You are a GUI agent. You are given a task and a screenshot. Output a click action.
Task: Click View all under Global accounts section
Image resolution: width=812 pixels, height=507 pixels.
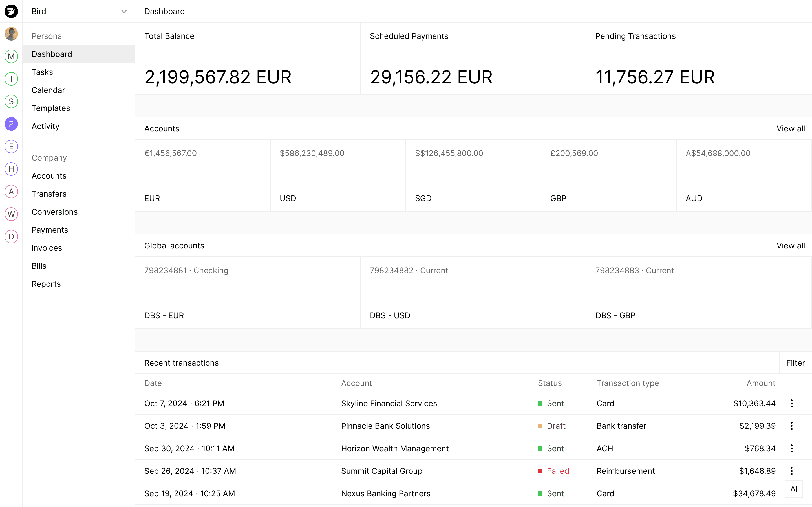pos(790,245)
